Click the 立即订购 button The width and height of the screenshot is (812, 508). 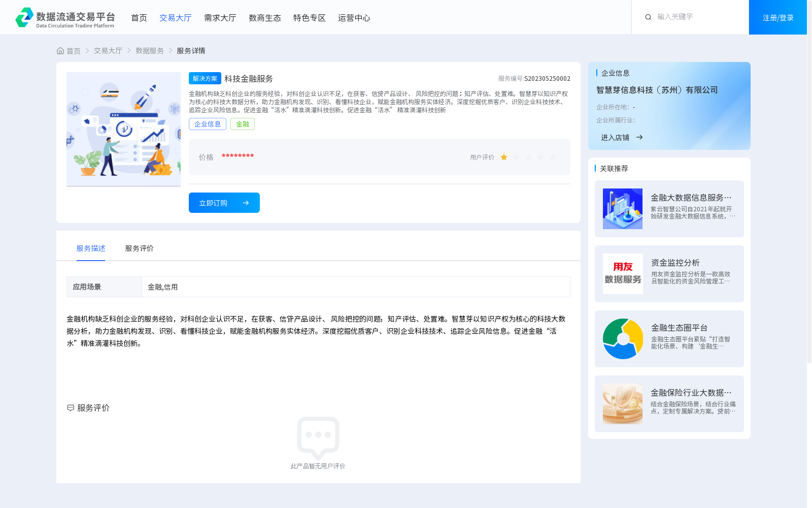pyautogui.click(x=224, y=203)
